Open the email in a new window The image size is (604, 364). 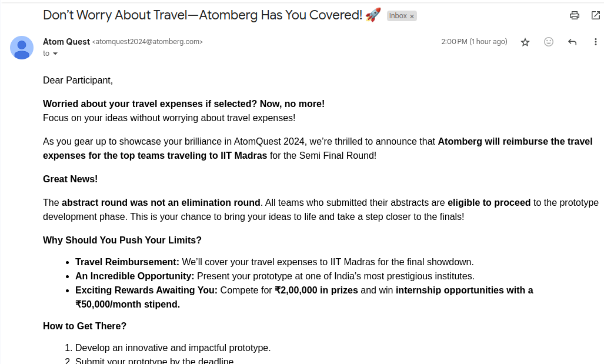[x=596, y=15]
